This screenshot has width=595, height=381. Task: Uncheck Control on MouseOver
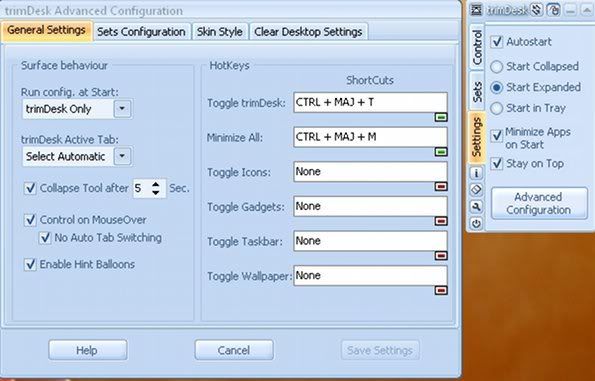coord(30,220)
